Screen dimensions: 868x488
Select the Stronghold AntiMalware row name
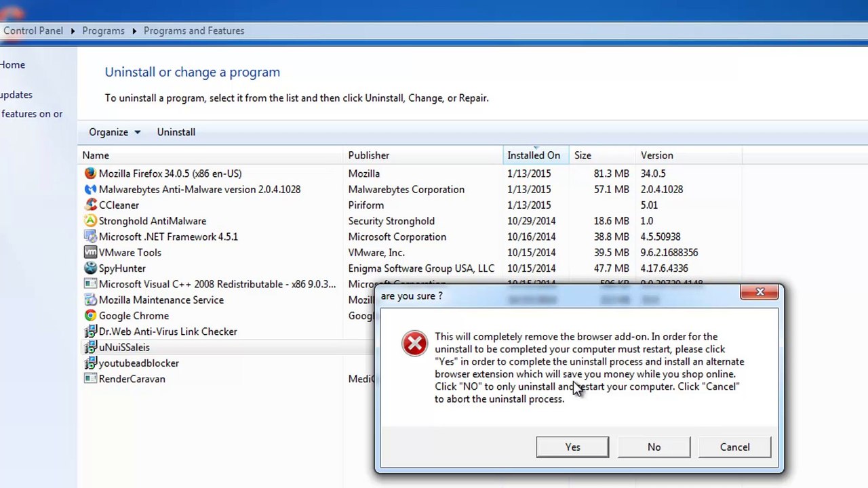[153, 221]
